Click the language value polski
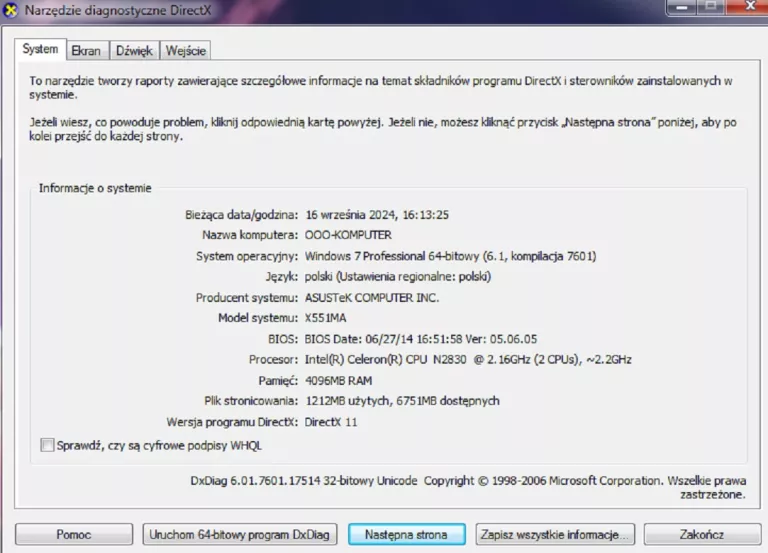The image size is (768, 553). (x=398, y=277)
